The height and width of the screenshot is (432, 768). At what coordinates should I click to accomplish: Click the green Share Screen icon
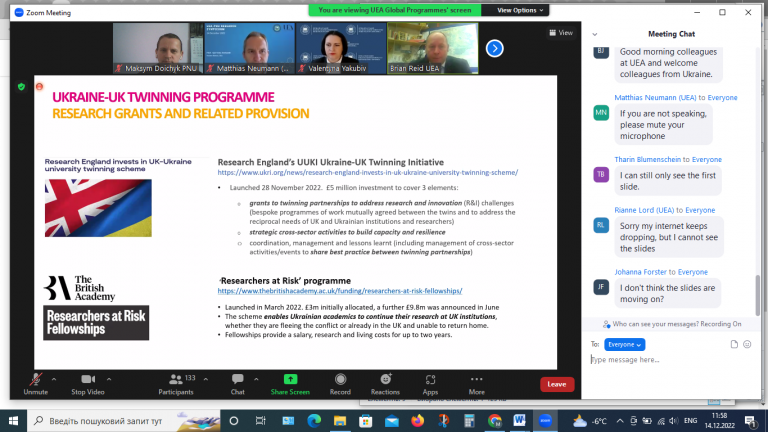tap(290, 384)
